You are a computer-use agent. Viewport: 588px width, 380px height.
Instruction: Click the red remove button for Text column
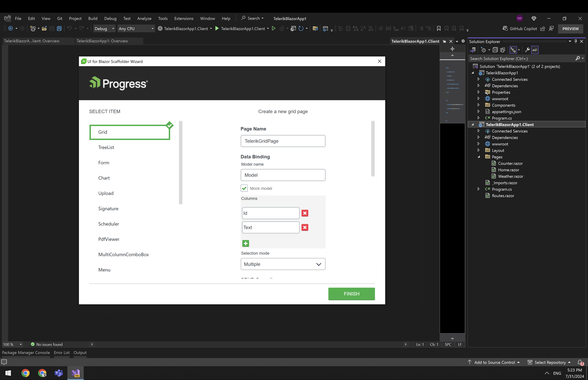click(305, 227)
